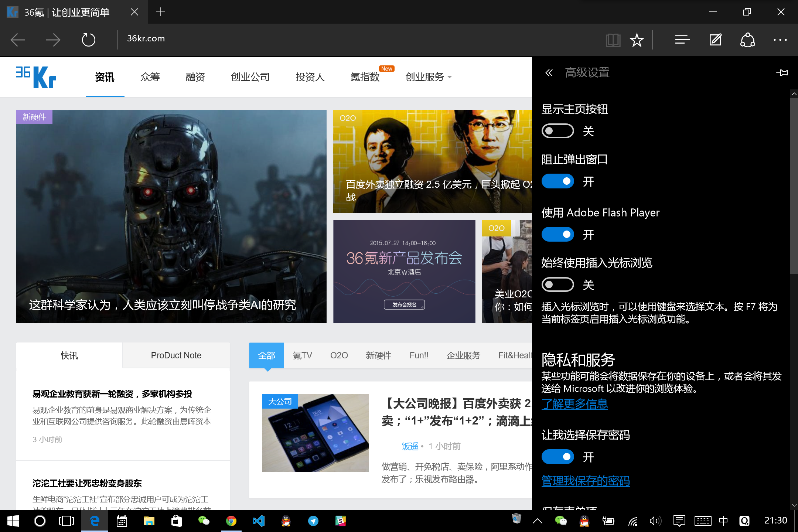Add page to favorites star
Viewport: 798px width, 532px height.
(x=637, y=40)
